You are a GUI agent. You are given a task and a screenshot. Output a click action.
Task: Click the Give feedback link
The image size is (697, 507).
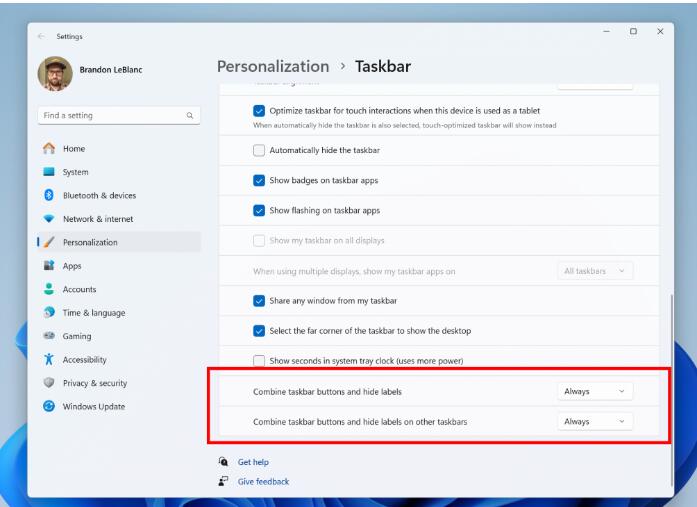pyautogui.click(x=263, y=482)
